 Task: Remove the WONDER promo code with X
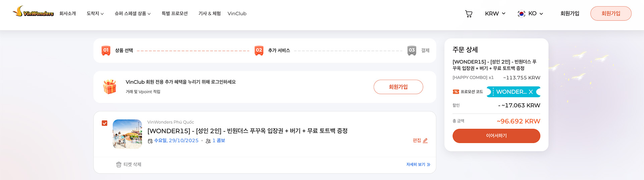[x=531, y=92]
